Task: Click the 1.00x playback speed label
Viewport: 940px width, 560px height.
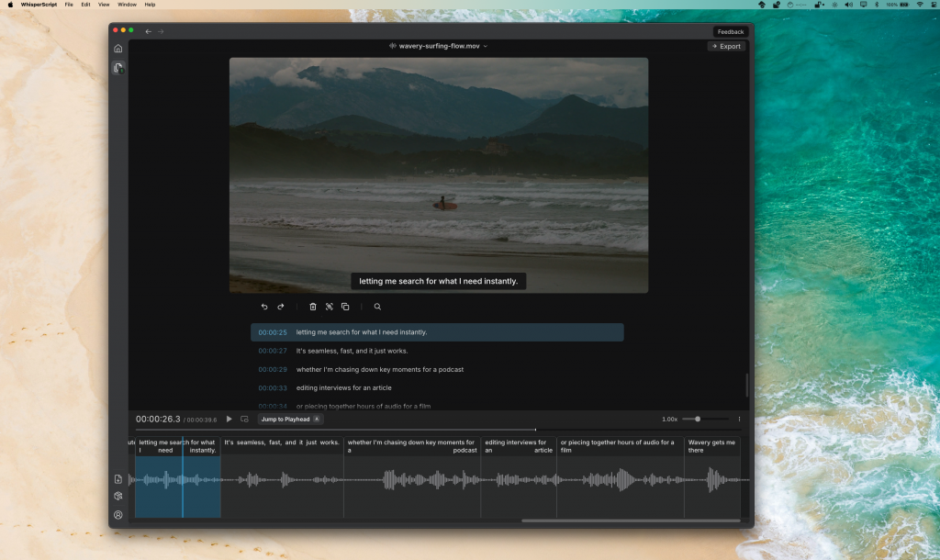Action: click(669, 420)
